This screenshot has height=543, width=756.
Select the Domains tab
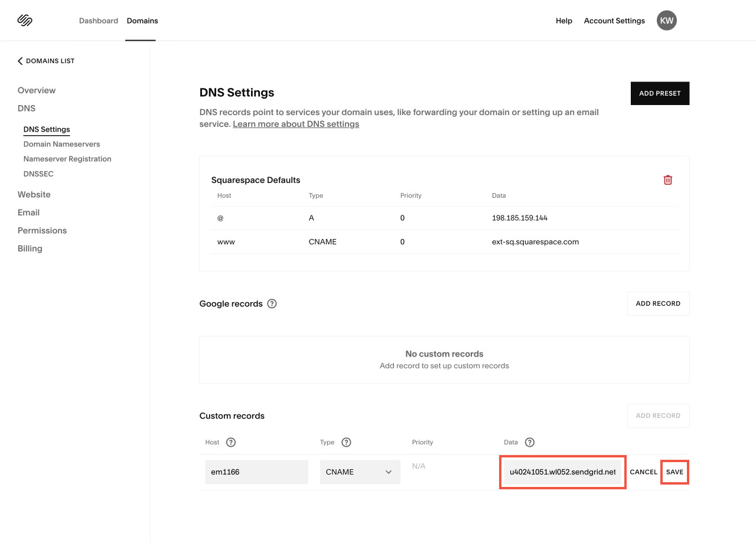[142, 20]
